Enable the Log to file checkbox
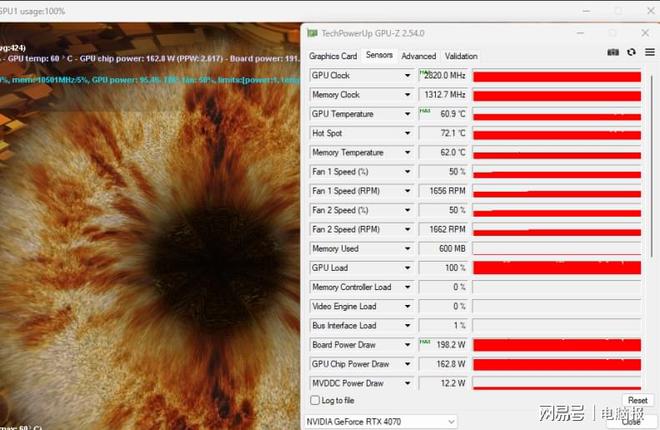The width and height of the screenshot is (660, 430). (x=315, y=400)
